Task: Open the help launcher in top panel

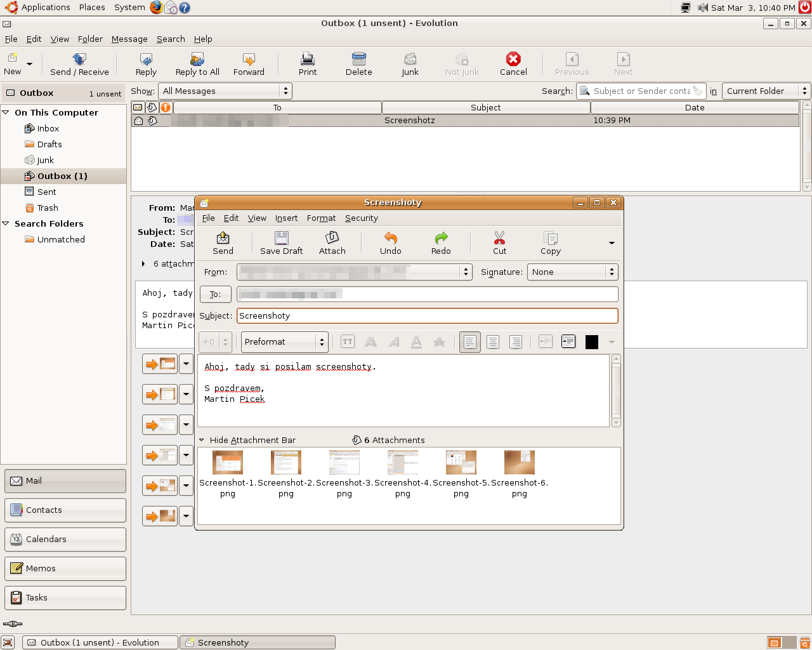Action: [185, 8]
